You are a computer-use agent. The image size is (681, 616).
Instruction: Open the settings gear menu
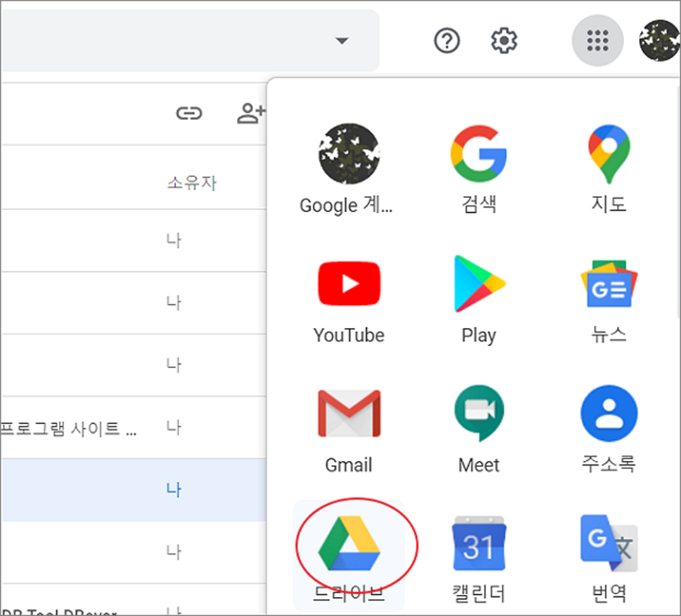[504, 41]
